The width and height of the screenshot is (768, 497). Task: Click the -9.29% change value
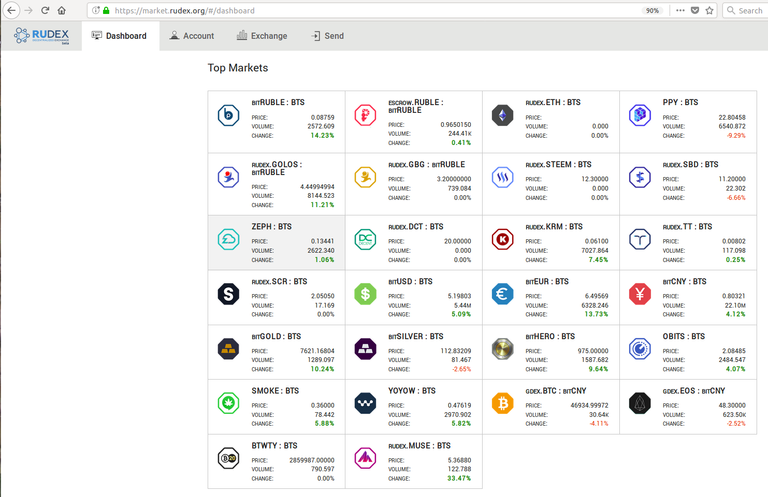(x=736, y=136)
